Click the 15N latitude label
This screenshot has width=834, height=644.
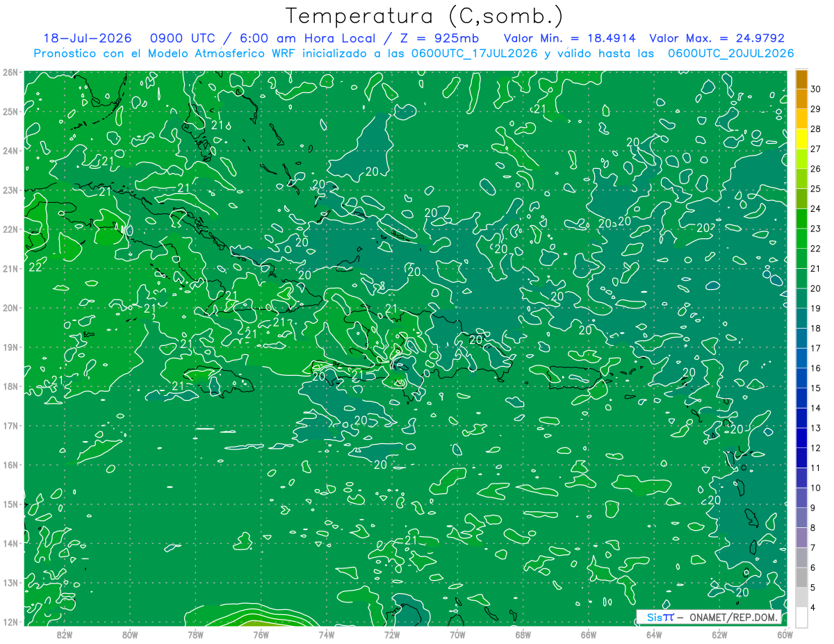coord(10,504)
